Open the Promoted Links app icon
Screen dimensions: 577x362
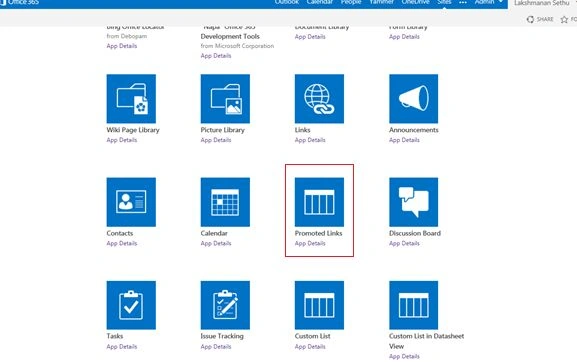[x=319, y=202]
